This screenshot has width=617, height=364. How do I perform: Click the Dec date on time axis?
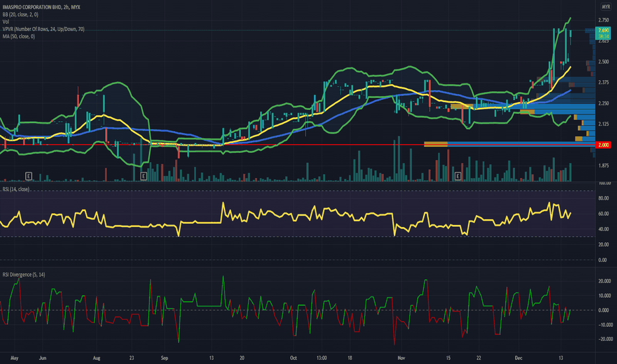pos(518,358)
